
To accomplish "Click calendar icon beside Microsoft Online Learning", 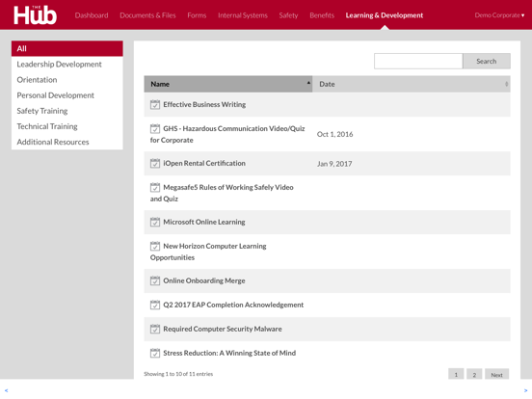I will coord(155,222).
